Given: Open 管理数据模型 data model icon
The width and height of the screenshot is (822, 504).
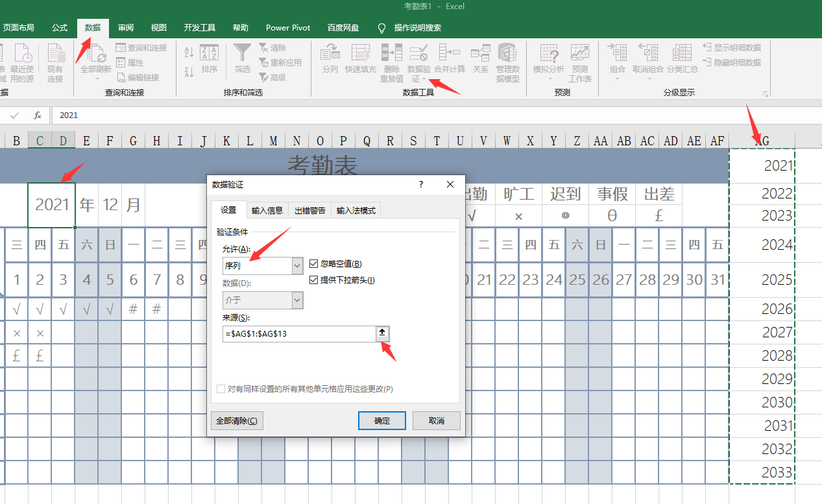Looking at the screenshot, I should coord(507,53).
